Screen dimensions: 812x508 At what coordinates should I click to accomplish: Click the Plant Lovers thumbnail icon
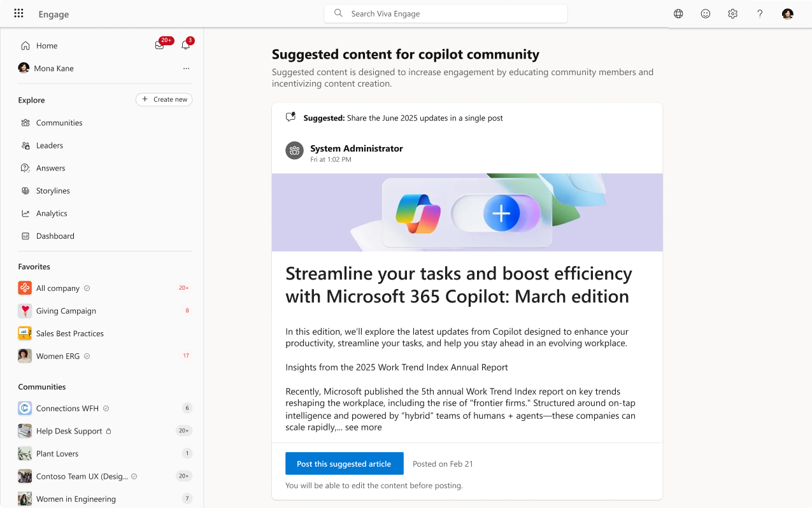coord(25,454)
